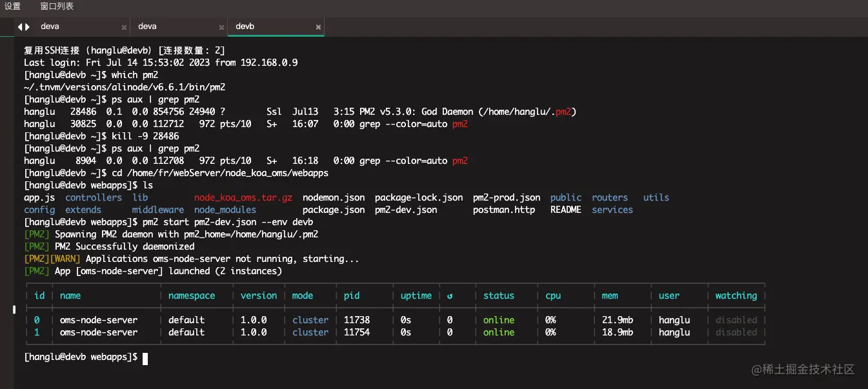The width and height of the screenshot is (868, 389).
Task: Click the memory value 21.9mb
Action: point(618,320)
